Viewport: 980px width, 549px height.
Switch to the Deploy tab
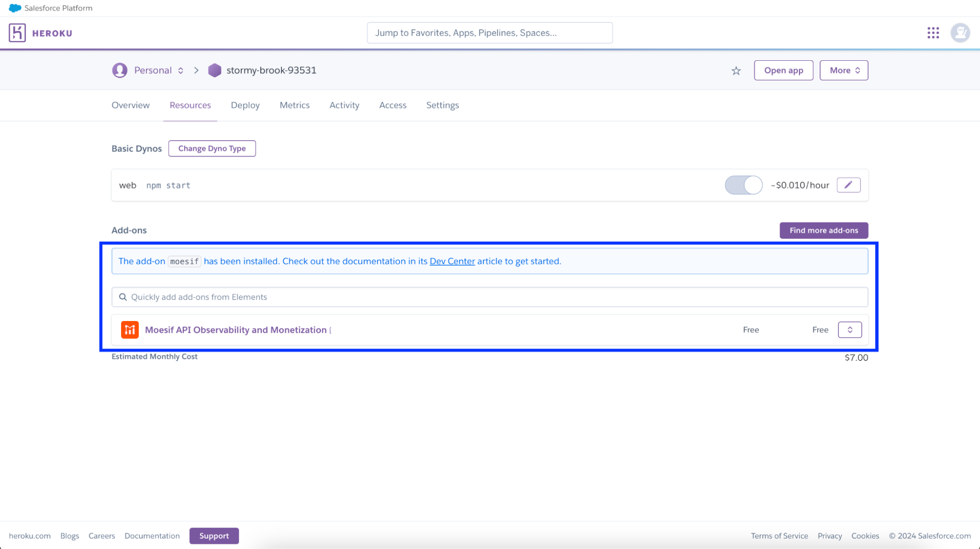tap(245, 105)
